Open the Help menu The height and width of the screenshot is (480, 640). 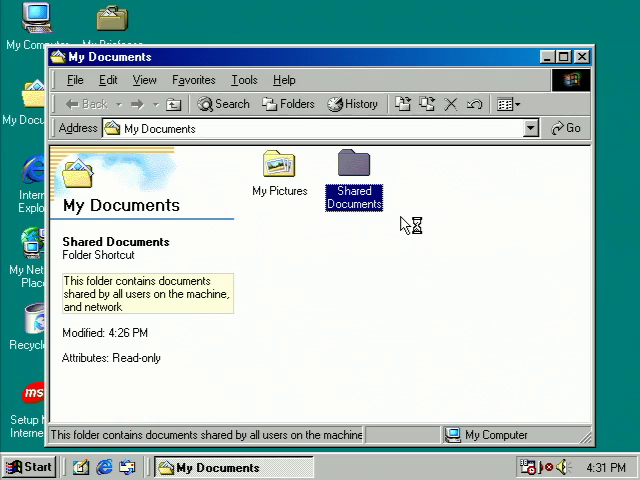coord(284,80)
